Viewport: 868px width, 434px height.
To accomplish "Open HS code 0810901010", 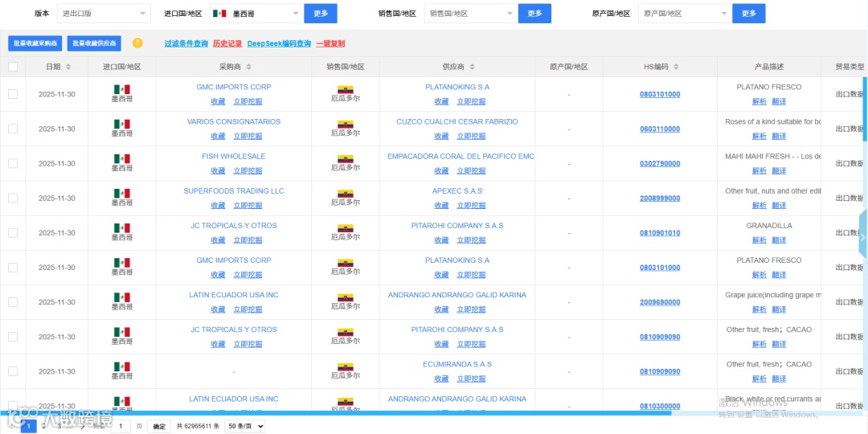I will [x=660, y=233].
